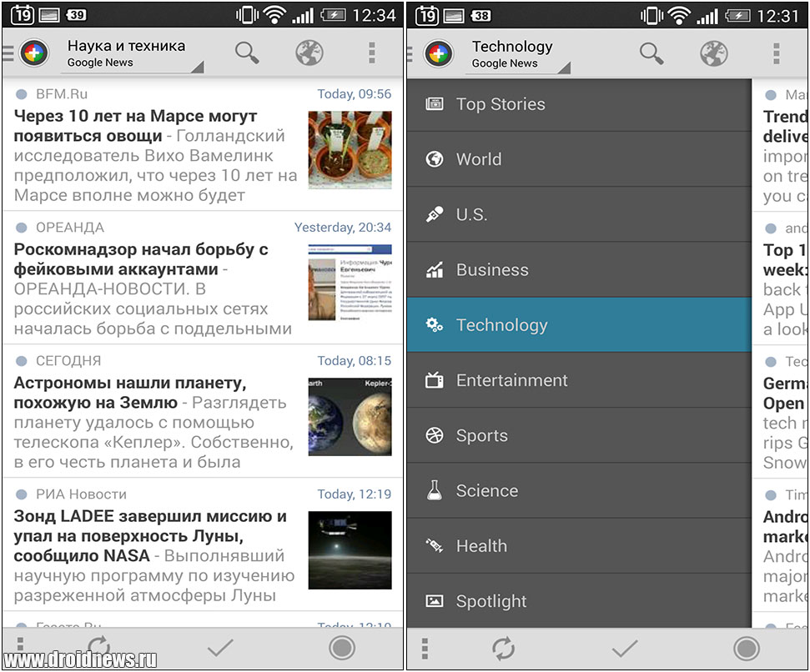This screenshot has width=810, height=672.
Task: Tap the Science flask icon
Action: [x=434, y=490]
